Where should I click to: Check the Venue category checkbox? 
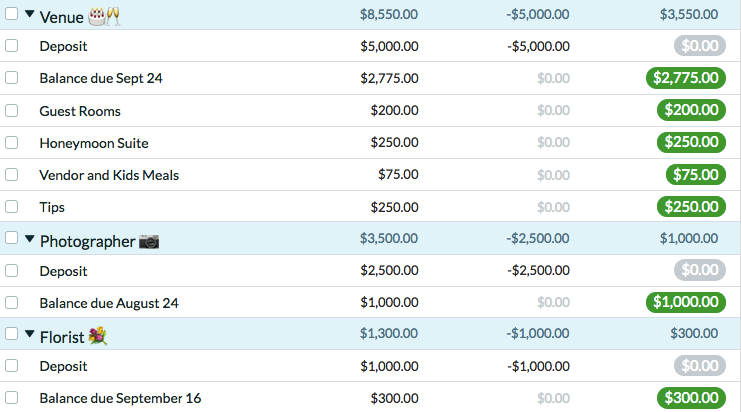click(11, 14)
